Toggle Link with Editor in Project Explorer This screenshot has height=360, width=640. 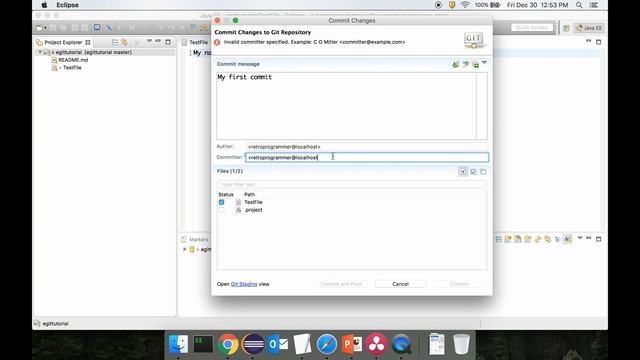(x=124, y=42)
